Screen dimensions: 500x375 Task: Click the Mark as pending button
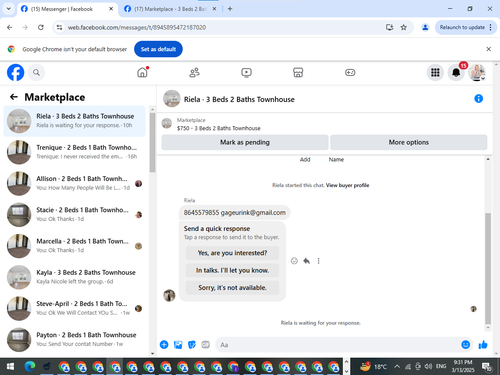point(245,142)
